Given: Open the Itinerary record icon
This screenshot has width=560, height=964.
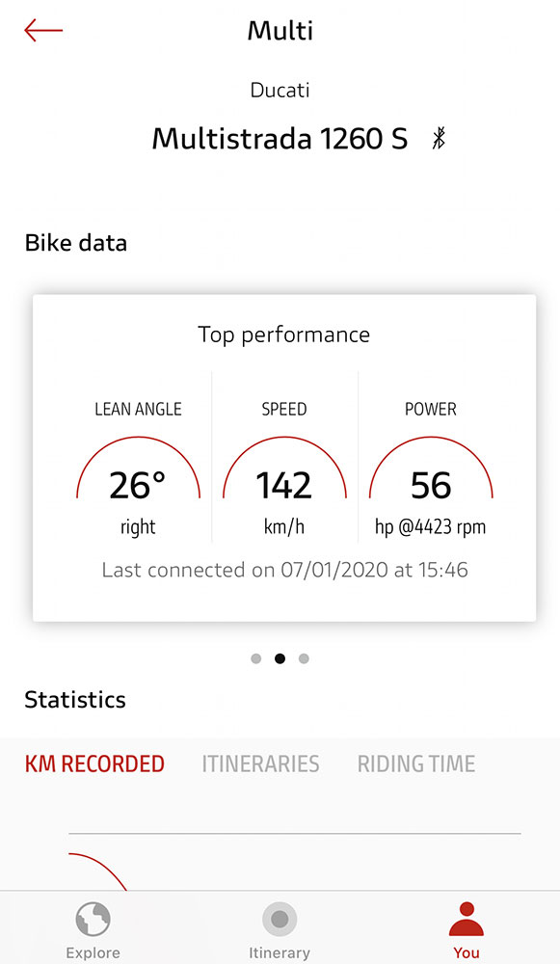Looking at the screenshot, I should click(280, 919).
